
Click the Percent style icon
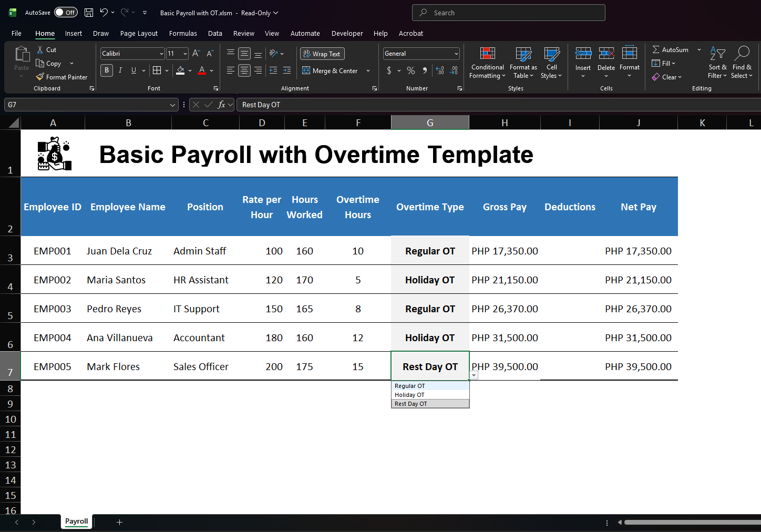pyautogui.click(x=410, y=70)
